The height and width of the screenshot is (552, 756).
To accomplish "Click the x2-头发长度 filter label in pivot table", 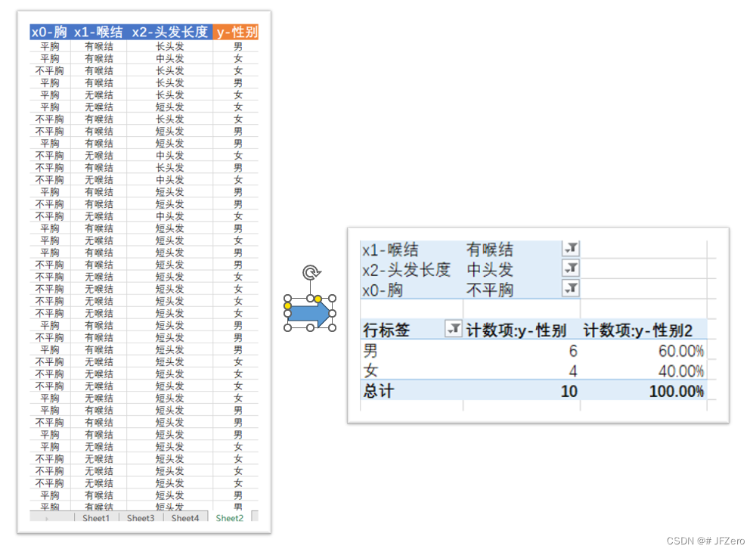I will (x=406, y=270).
